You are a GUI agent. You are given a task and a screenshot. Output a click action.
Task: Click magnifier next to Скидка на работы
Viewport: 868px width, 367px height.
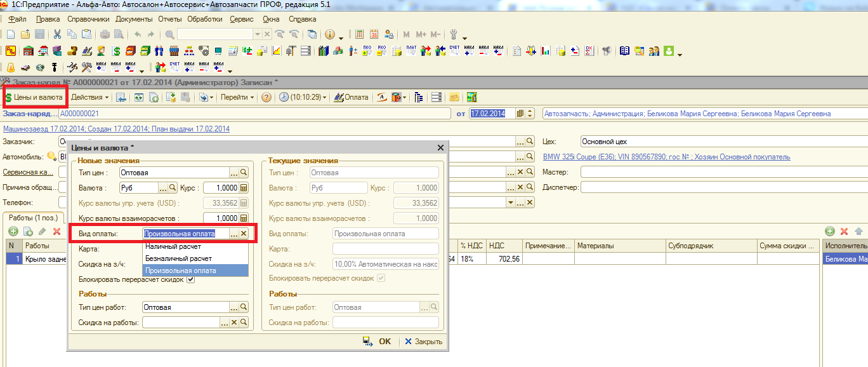[243, 323]
